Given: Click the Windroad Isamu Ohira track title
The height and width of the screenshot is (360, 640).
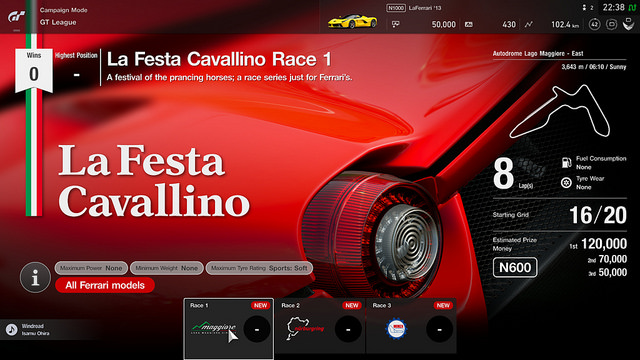Looking at the screenshot, I should [36, 330].
